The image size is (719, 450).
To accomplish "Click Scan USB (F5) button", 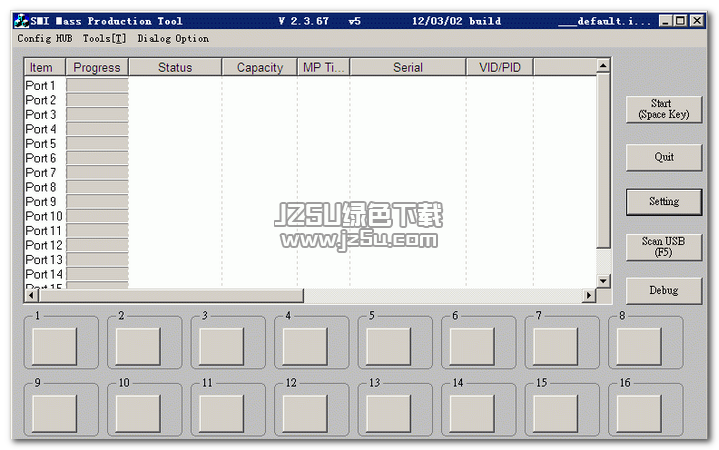I will click(664, 247).
